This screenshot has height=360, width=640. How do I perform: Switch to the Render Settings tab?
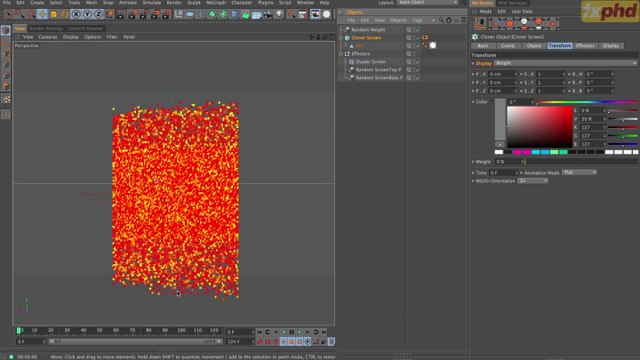coord(46,29)
